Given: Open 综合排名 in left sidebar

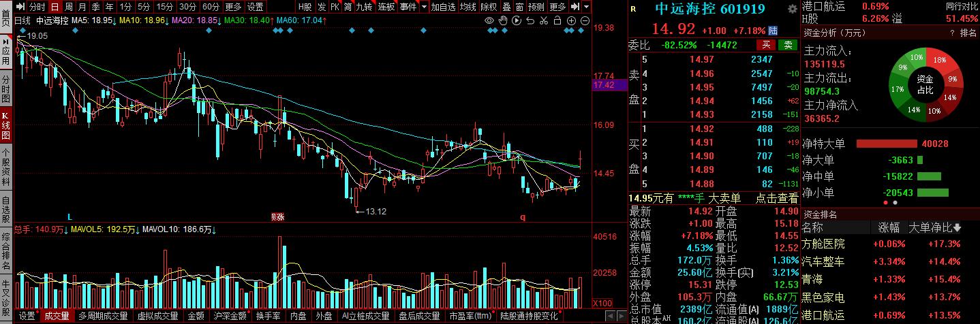Looking at the screenshot, I should pos(5,252).
